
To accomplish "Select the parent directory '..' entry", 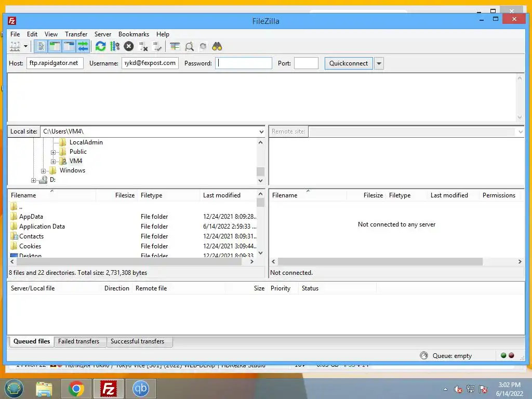I will tap(132, 207).
